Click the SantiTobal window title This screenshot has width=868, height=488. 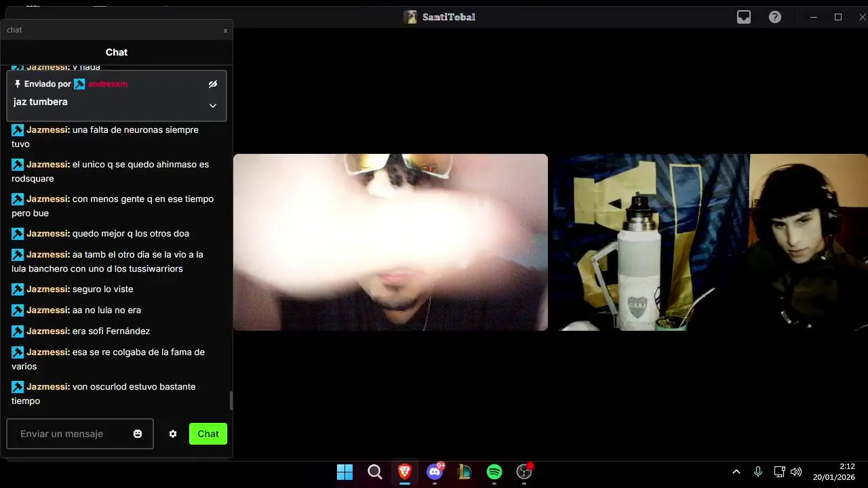(449, 17)
